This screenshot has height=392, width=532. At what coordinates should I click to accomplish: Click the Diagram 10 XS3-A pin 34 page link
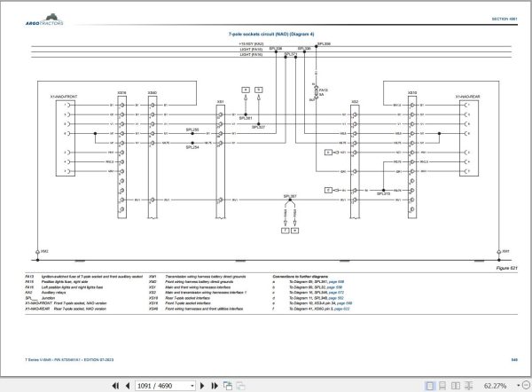pyautogui.click(x=344, y=303)
